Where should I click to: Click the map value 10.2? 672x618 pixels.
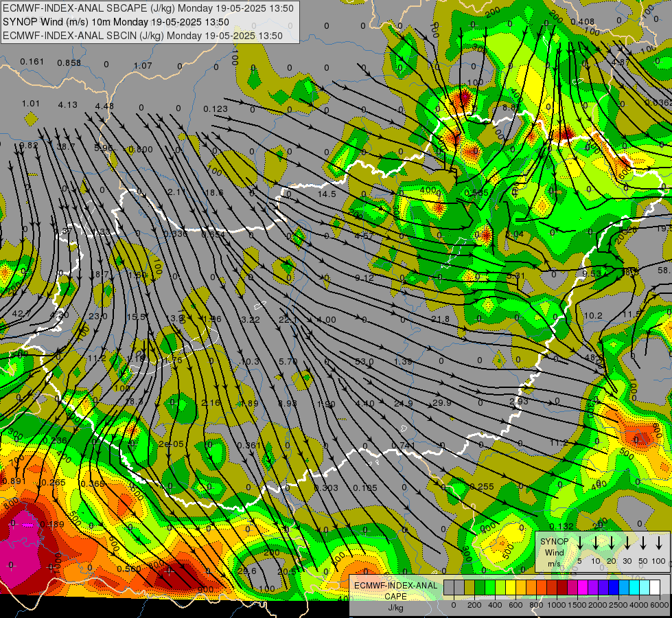point(593,315)
